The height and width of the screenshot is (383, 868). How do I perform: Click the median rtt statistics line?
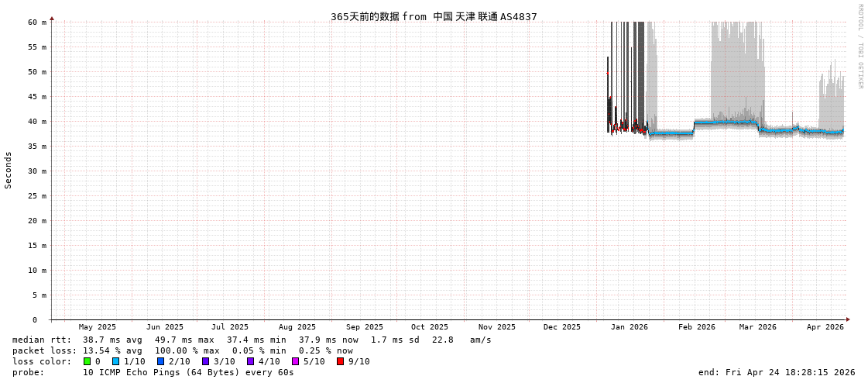tap(252, 340)
